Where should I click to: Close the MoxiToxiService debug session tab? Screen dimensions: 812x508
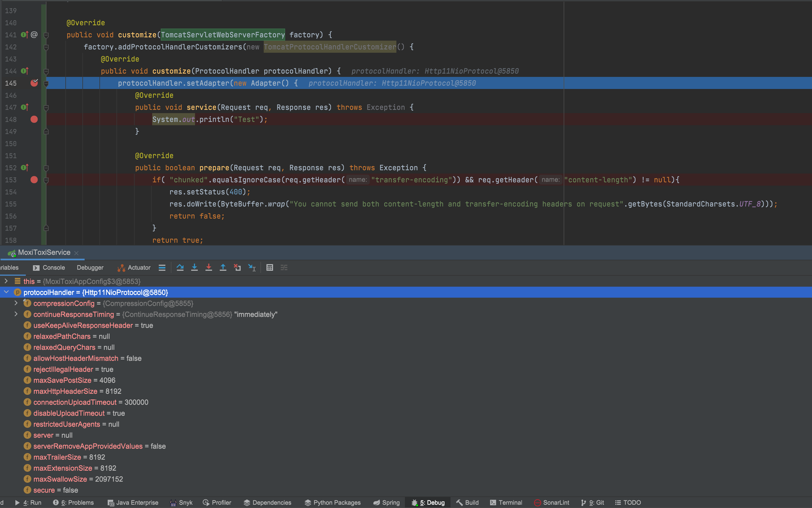click(x=76, y=253)
